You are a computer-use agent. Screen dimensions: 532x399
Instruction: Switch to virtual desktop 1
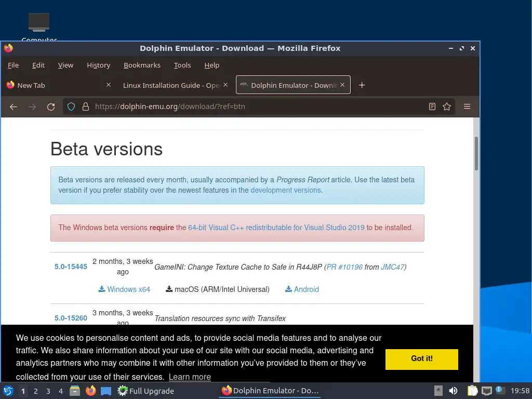click(x=23, y=391)
